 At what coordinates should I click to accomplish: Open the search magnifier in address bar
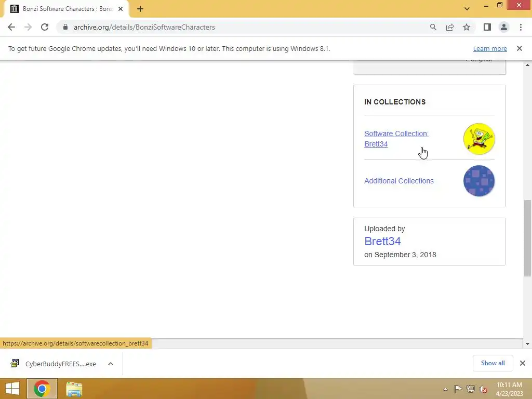433,27
